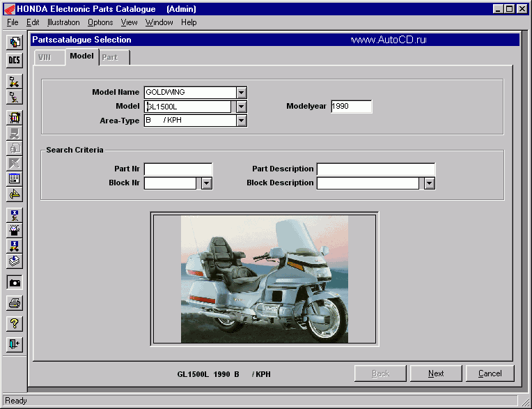The height and width of the screenshot is (409, 532).
Task: Click the Part Description input field
Action: [375, 169]
